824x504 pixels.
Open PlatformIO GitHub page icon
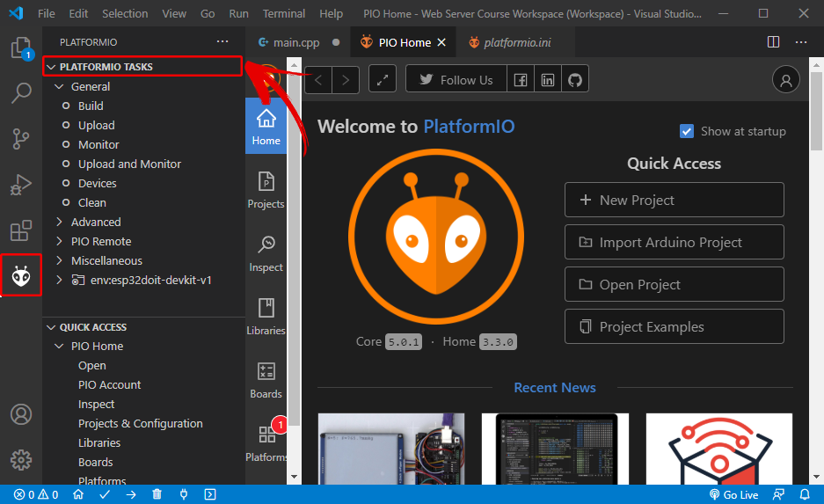[575, 80]
